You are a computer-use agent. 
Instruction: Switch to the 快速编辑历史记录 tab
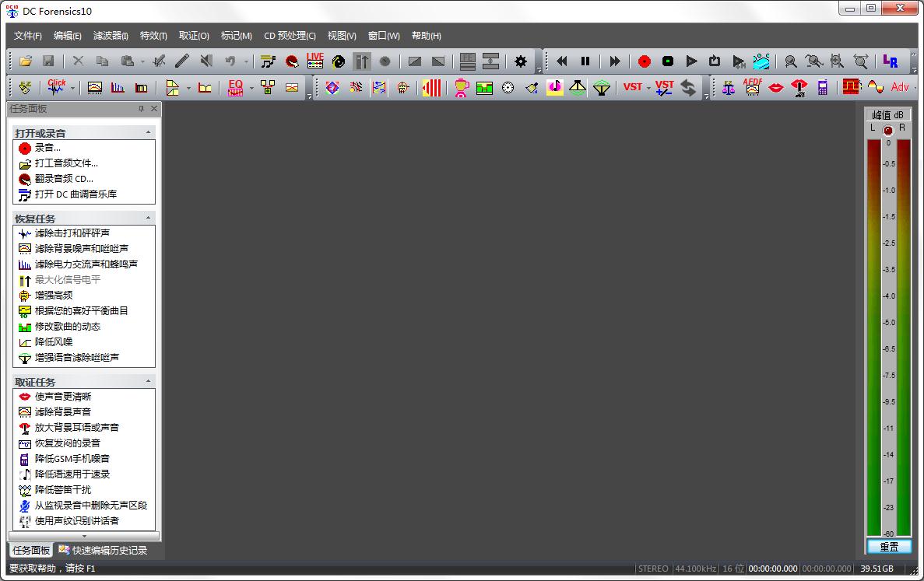[103, 550]
